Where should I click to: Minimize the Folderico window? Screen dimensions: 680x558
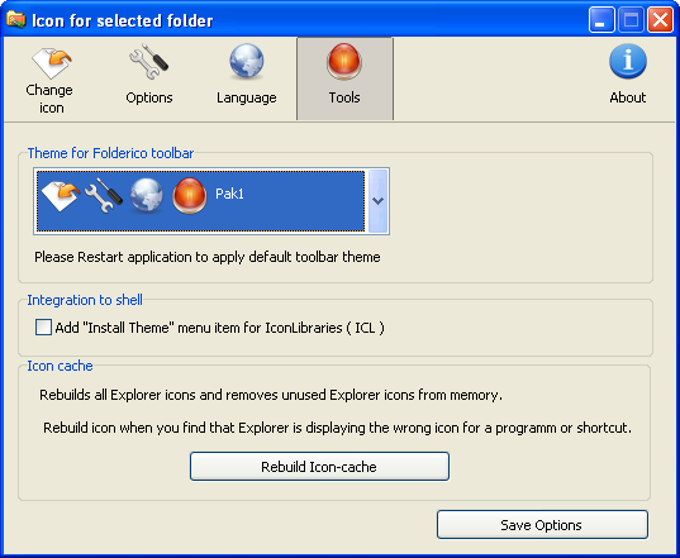[x=602, y=20]
